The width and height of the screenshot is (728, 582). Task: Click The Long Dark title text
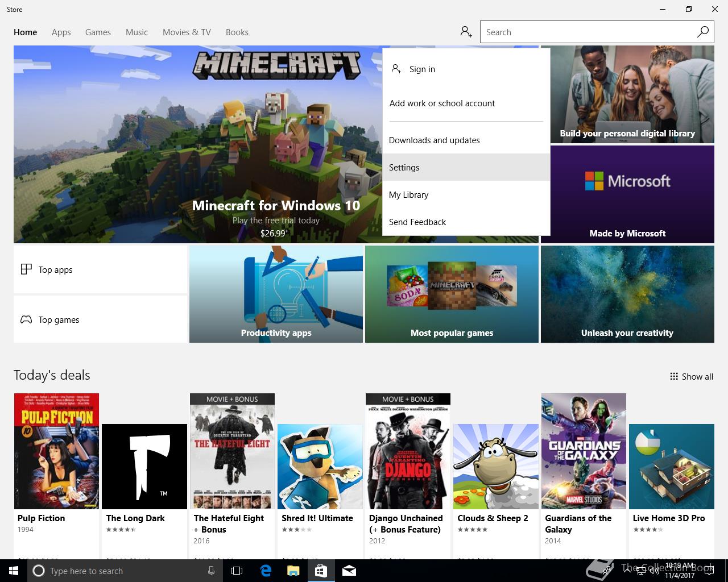point(135,518)
